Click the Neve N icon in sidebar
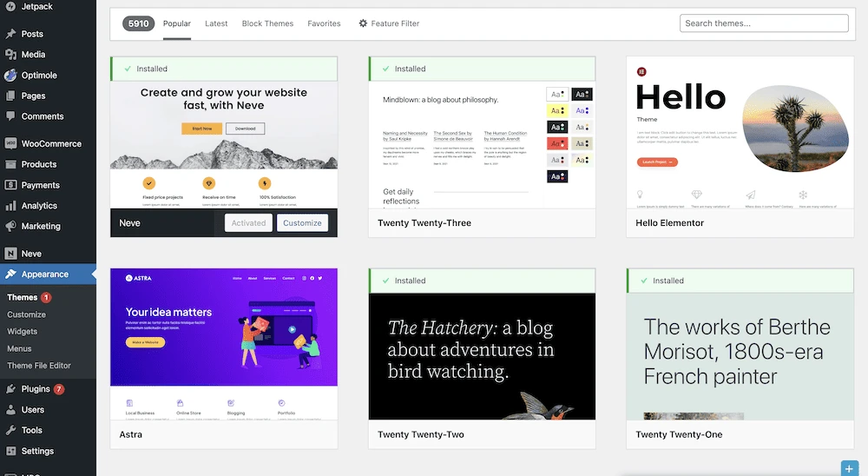Image resolution: width=868 pixels, height=476 pixels. (10, 254)
